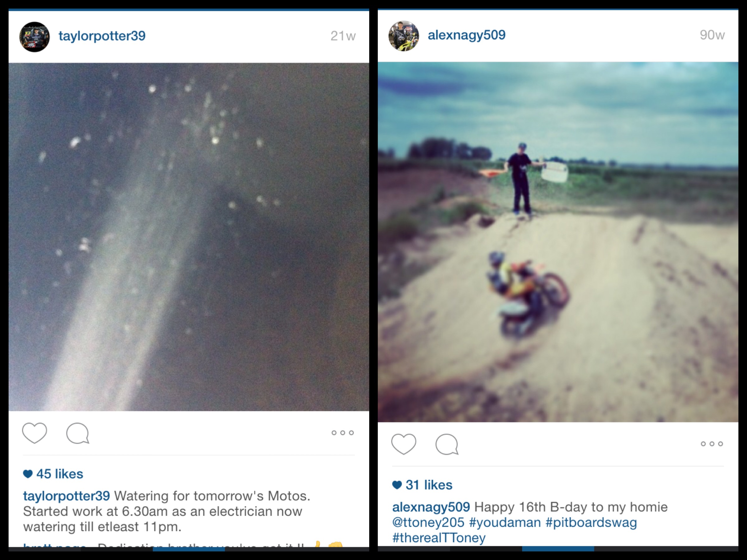Screen dimensions: 747x560
Task: Open alexnagy509 username in post header
Action: click(x=467, y=35)
